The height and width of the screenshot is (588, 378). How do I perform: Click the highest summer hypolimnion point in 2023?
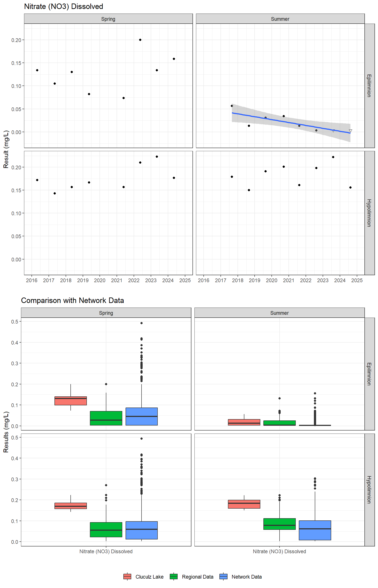pyautogui.click(x=333, y=157)
